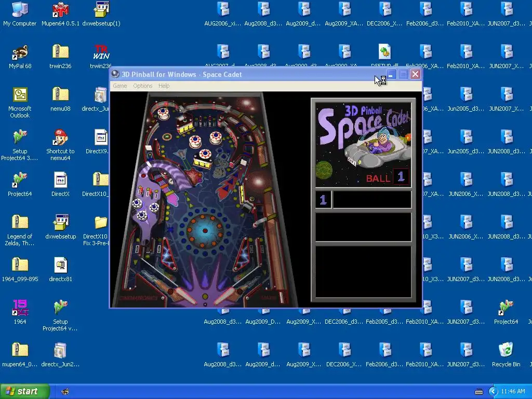Open the Game menu in 3D Pinball
The image size is (532, 399).
(120, 86)
